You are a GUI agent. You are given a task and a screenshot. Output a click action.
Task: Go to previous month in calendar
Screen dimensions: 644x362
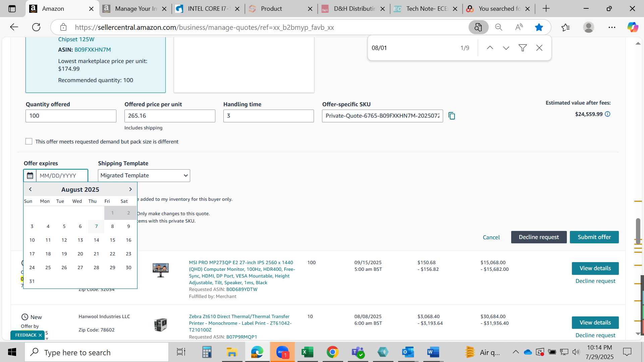click(x=30, y=189)
